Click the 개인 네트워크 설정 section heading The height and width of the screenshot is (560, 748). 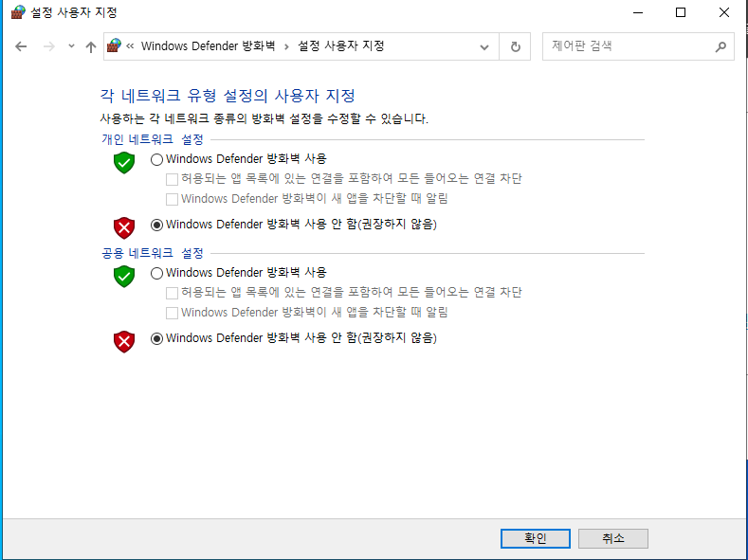(x=153, y=139)
